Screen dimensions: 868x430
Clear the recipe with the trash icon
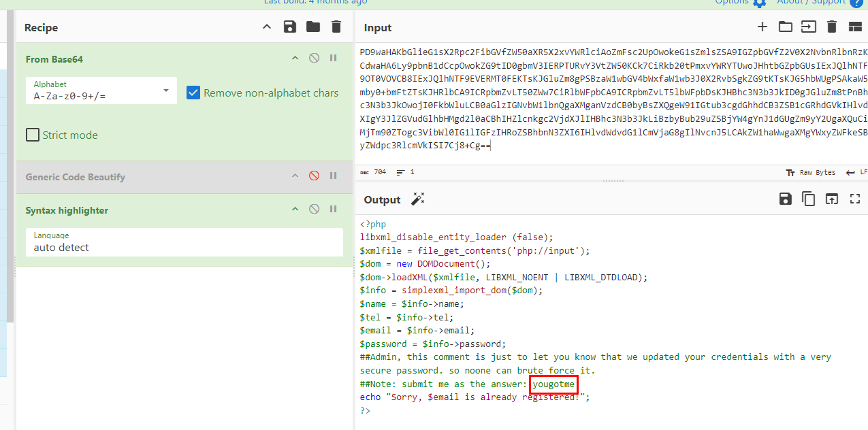pos(336,27)
